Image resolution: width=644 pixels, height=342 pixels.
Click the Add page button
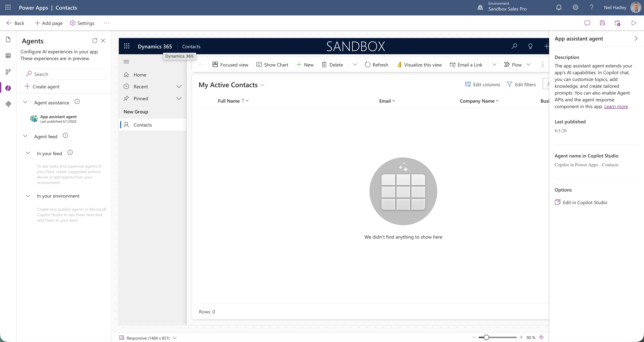click(x=49, y=23)
